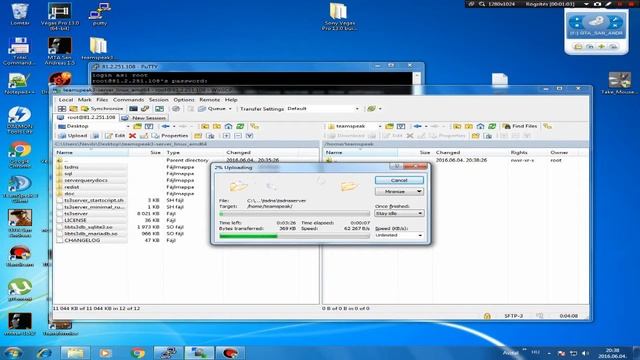Select the CHANGELOG file in local panel
The width and height of the screenshot is (640, 360).
82,240
